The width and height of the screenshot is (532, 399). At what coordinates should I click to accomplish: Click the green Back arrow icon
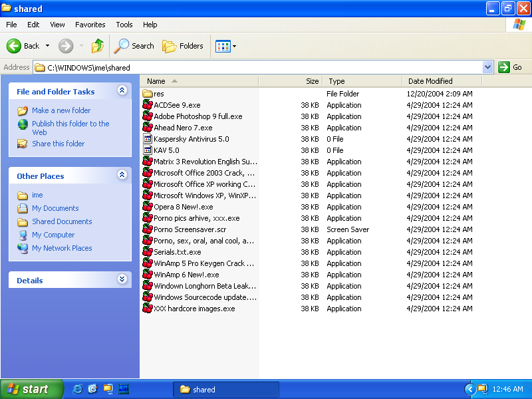14,46
